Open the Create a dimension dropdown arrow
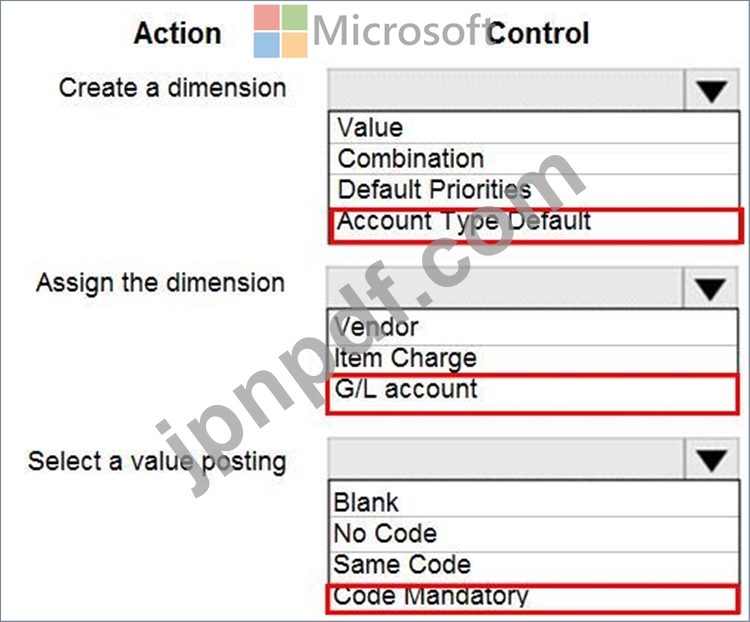The width and height of the screenshot is (750, 622). (x=712, y=90)
